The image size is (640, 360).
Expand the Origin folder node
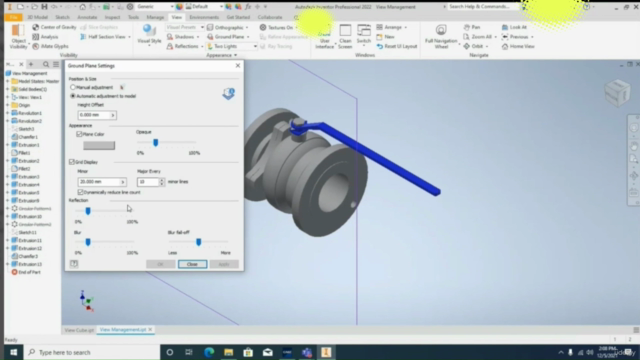pyautogui.click(x=7, y=105)
